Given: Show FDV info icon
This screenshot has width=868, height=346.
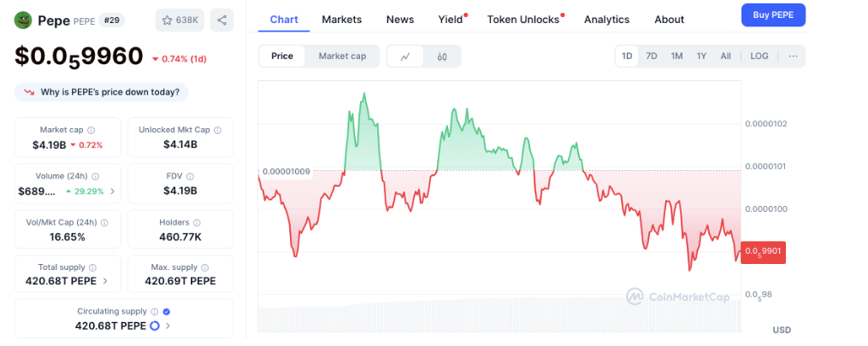Looking at the screenshot, I should (x=190, y=176).
